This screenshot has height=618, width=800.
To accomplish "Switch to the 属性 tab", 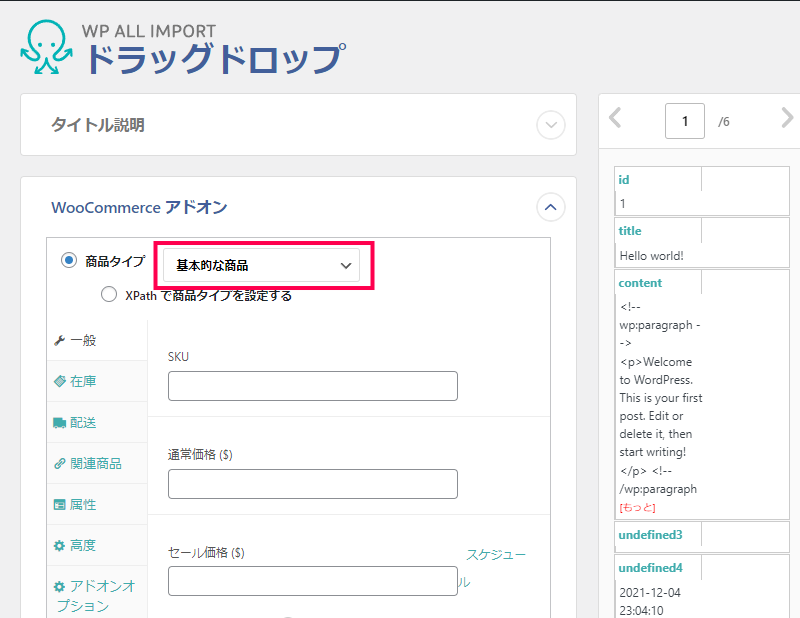I will 97,505.
